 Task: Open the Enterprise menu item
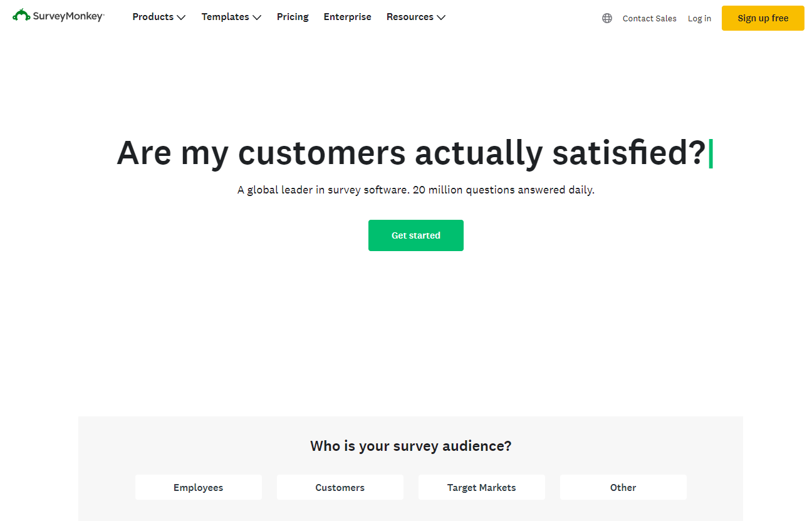pos(347,17)
